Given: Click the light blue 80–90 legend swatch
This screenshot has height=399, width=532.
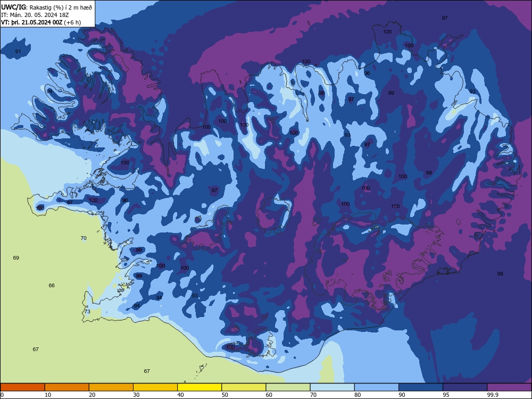Looking at the screenshot, I should click(x=377, y=387).
